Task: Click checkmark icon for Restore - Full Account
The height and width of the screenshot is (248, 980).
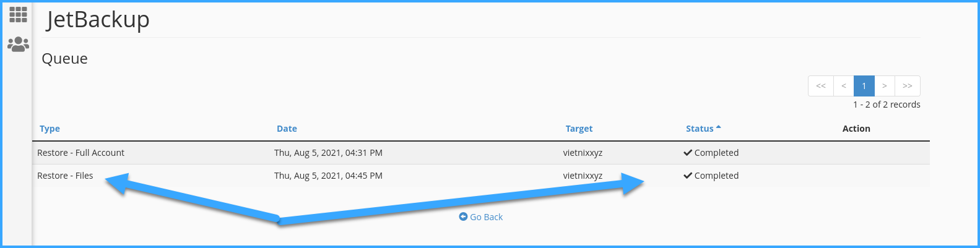Action: tap(688, 153)
